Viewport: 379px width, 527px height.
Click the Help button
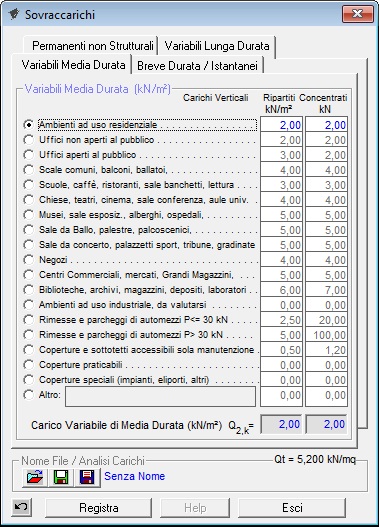(195, 508)
